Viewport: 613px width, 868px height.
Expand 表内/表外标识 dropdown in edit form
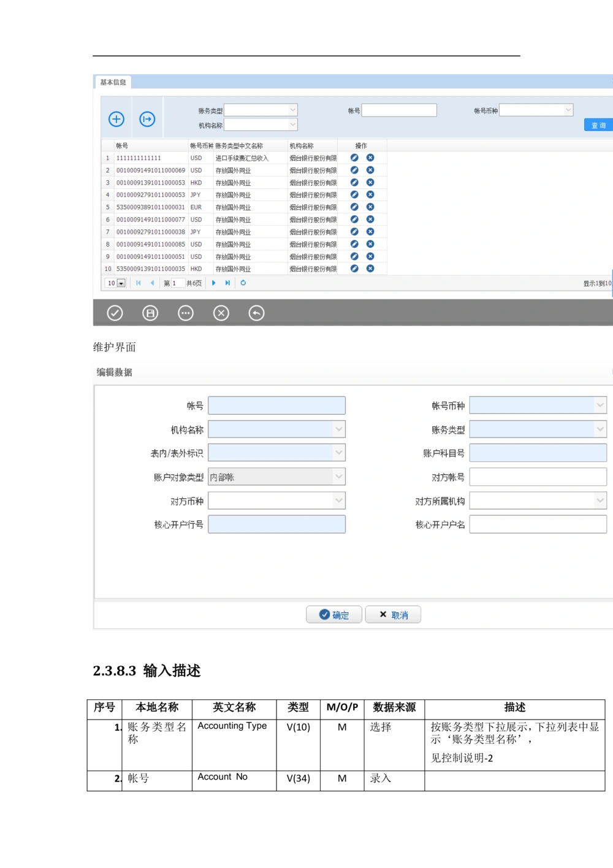click(x=338, y=453)
